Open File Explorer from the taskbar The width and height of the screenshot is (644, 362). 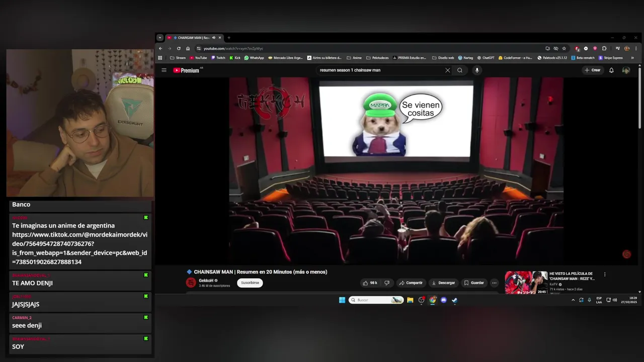click(410, 300)
